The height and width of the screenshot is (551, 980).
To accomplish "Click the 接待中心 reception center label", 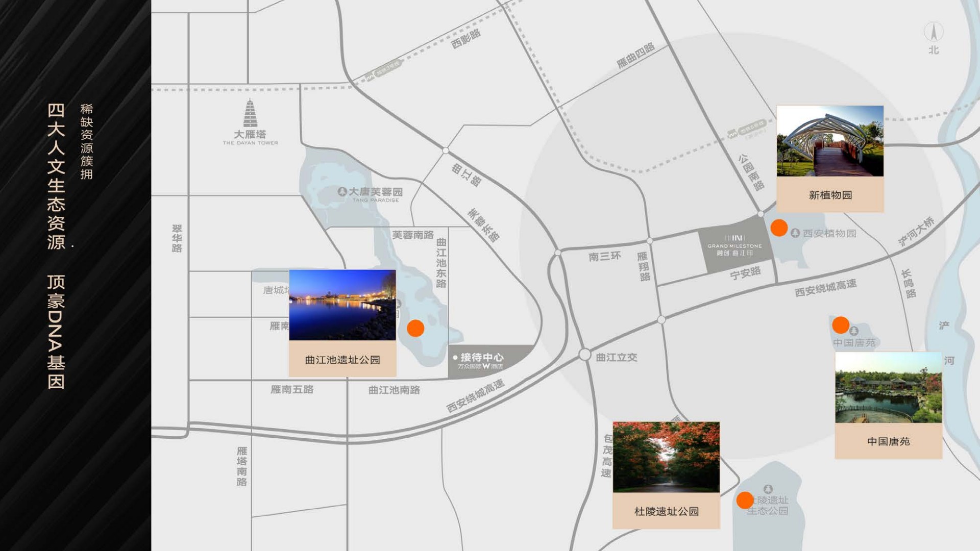I will (x=481, y=357).
